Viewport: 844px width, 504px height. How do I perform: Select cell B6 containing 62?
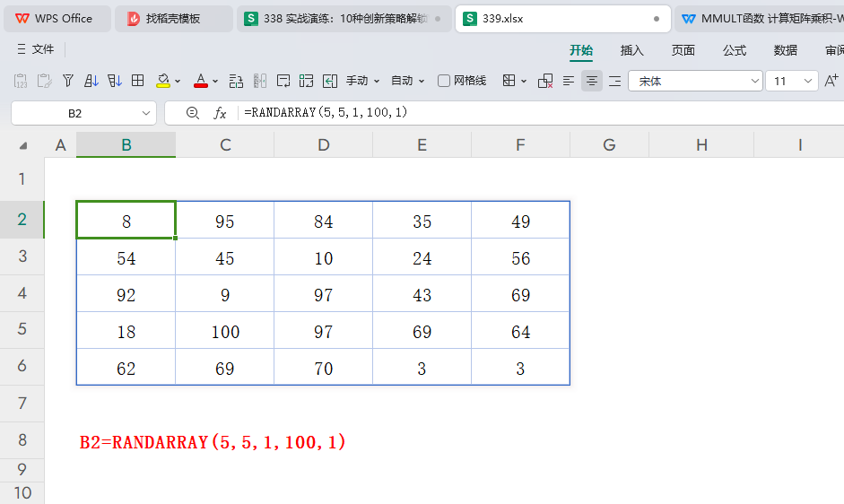pos(126,367)
